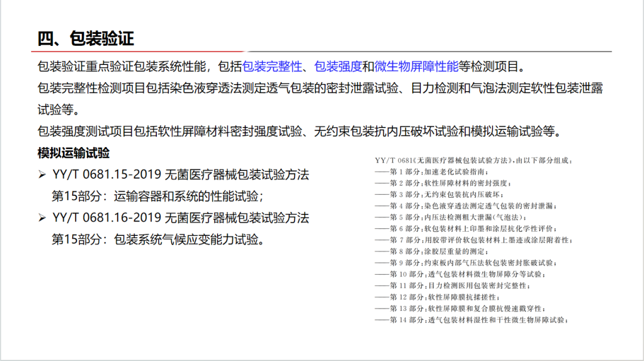Click "第 5 部分:内压法检测粗大泄漏" line
This screenshot has width=644, height=361.
pyautogui.click(x=451, y=217)
